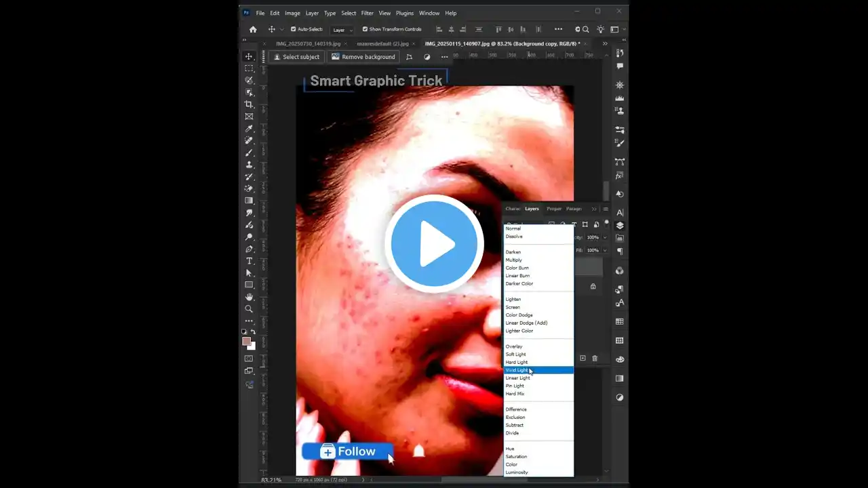Switch to the maxresdefault (2).jpg tab
868x488 pixels.
(x=382, y=43)
